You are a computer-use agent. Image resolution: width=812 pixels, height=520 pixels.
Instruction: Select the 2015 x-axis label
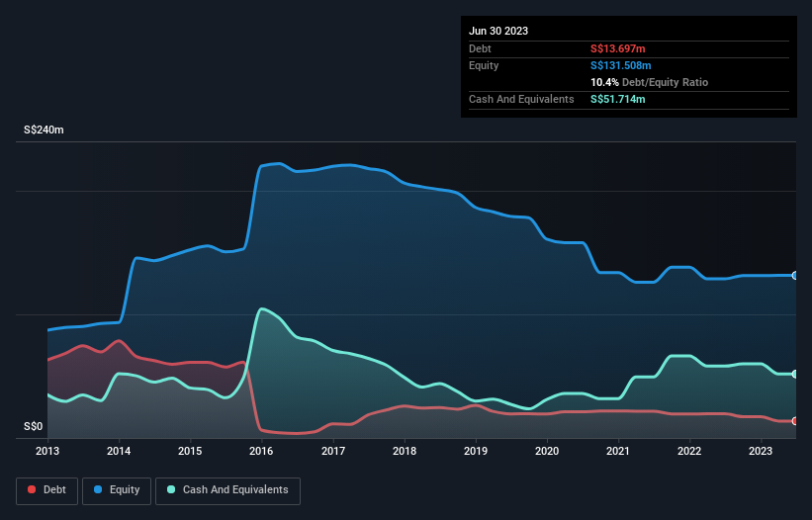pos(190,452)
